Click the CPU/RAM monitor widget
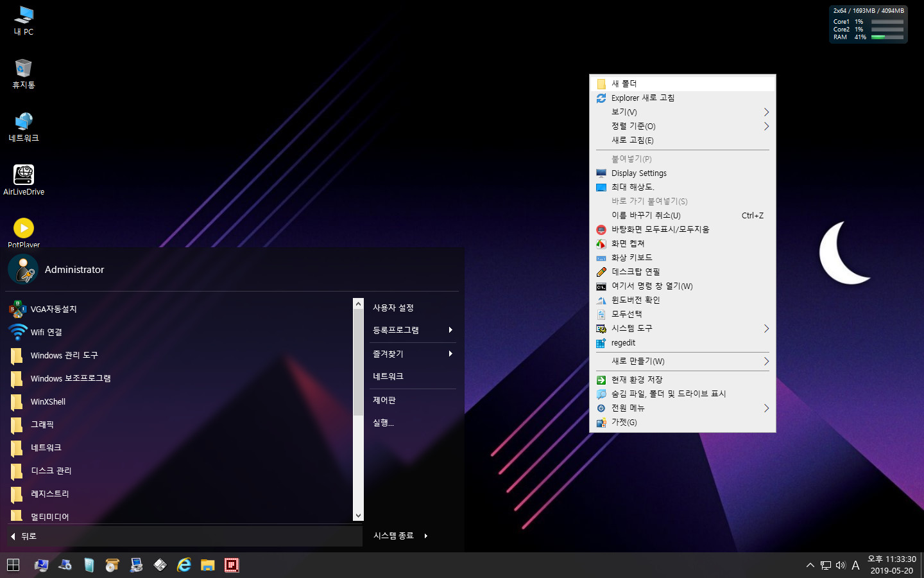 pyautogui.click(x=868, y=24)
